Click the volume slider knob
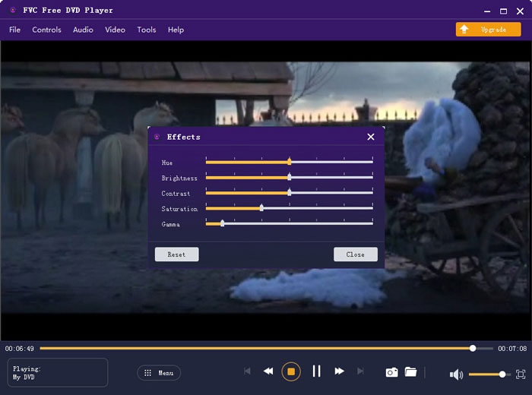 [x=502, y=374]
